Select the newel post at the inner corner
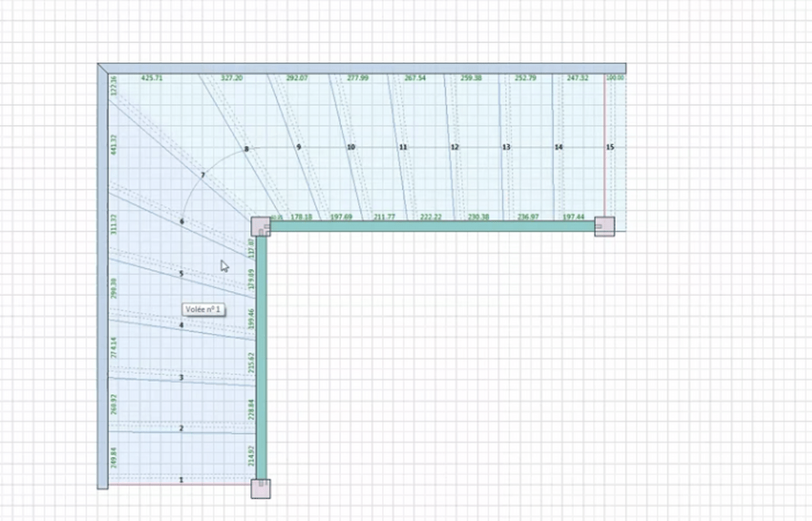Viewport: 812px width, 521px height. coord(261,227)
